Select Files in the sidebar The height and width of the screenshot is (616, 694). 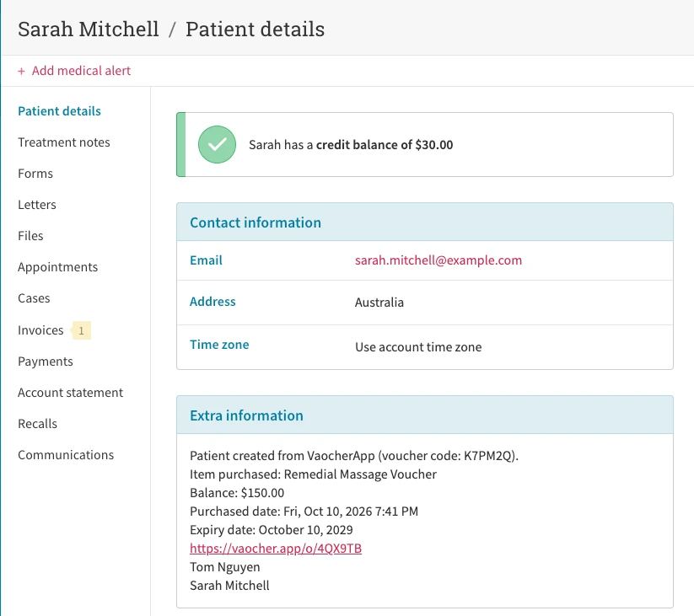point(30,236)
